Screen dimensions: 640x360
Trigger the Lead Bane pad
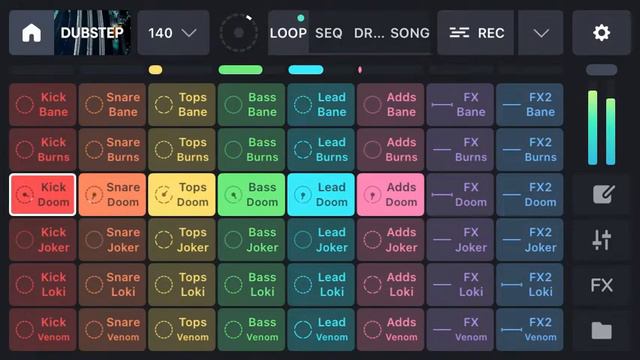tap(321, 104)
